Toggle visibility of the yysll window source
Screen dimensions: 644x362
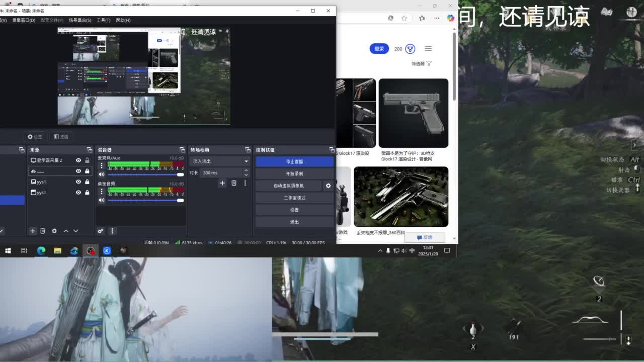point(78,193)
